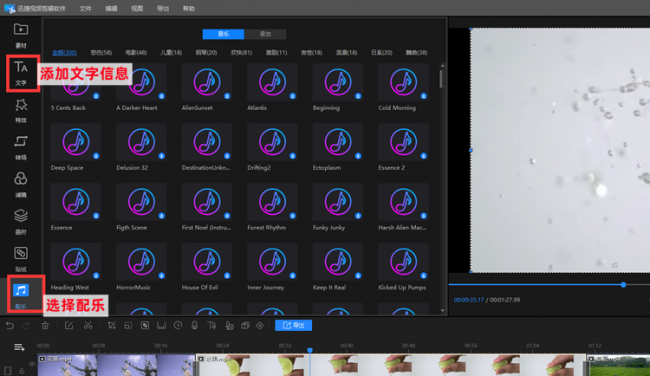The height and width of the screenshot is (376, 650).
Task: Open the 转场 transitions panel in sidebar
Action: coord(21,148)
